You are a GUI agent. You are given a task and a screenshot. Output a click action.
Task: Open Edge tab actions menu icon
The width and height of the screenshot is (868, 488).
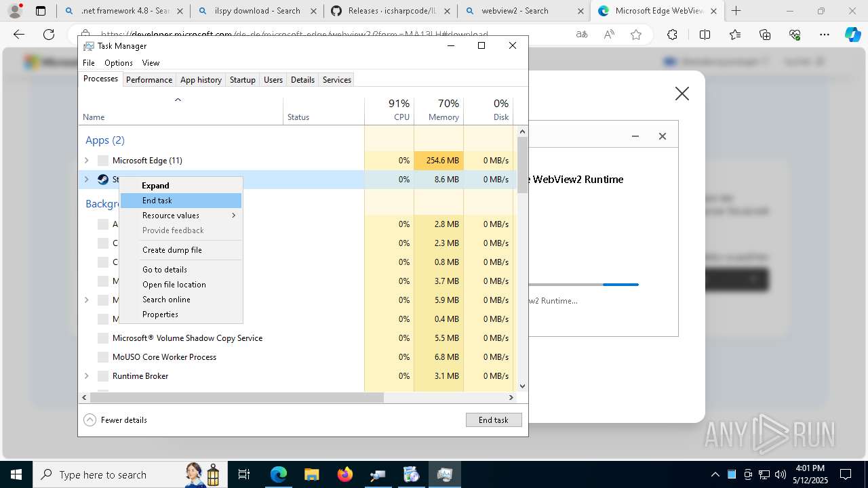pyautogui.click(x=41, y=11)
